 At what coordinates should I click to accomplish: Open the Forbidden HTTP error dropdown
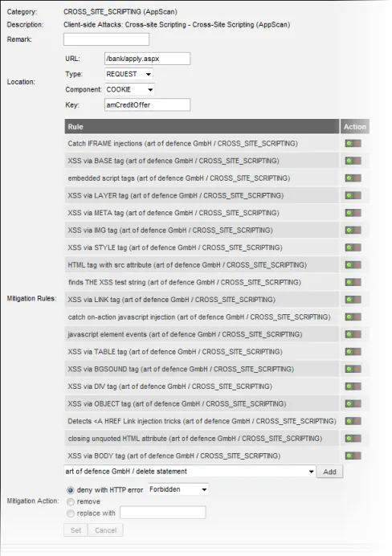(178, 489)
